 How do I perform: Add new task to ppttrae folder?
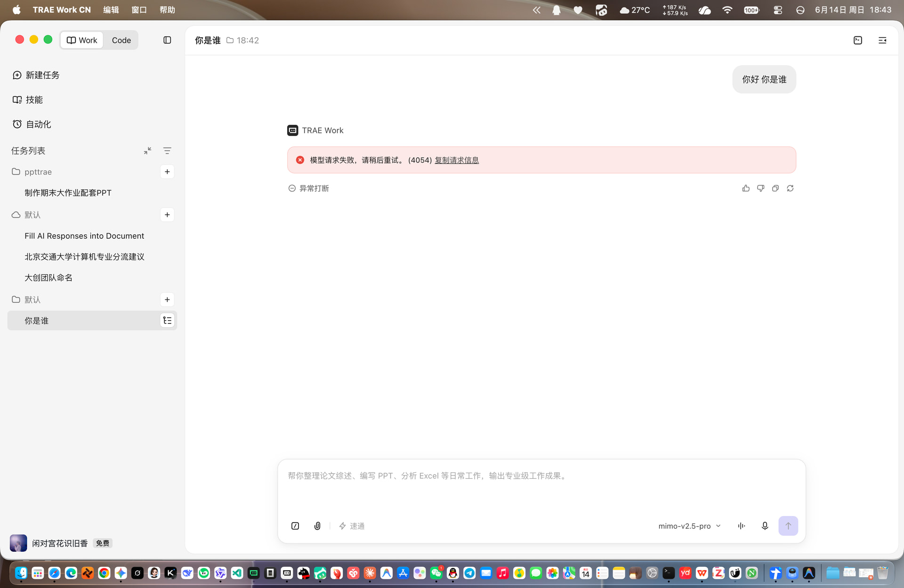(x=167, y=172)
